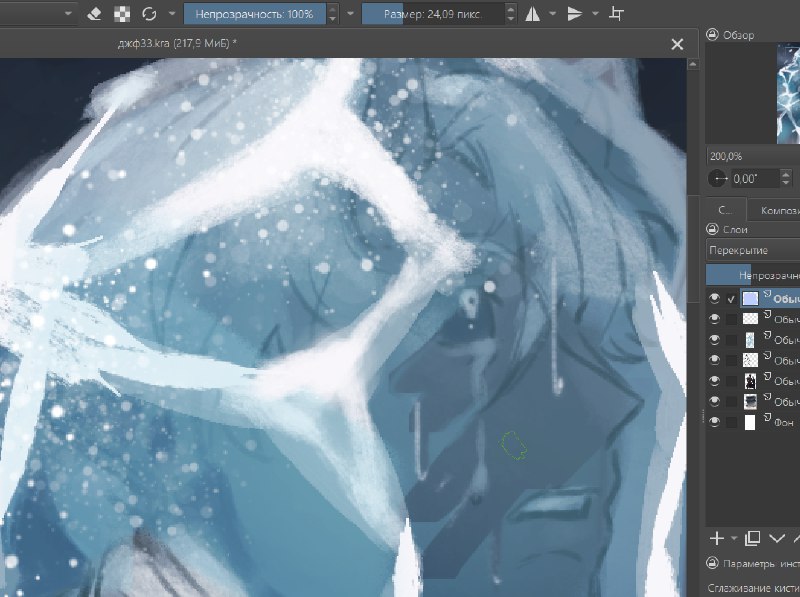Viewport: 800px width, 597px height.
Task: Enable the vertical mirror tool
Action: pos(574,14)
